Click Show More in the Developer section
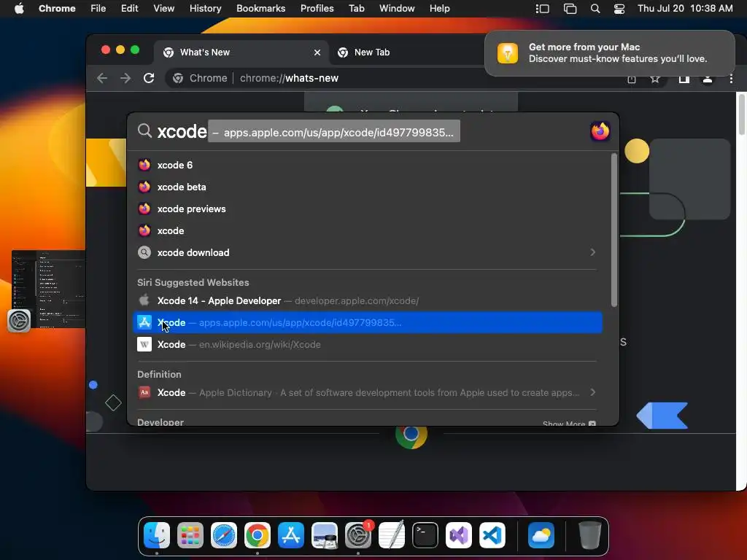This screenshot has height=560, width=747. pyautogui.click(x=569, y=424)
